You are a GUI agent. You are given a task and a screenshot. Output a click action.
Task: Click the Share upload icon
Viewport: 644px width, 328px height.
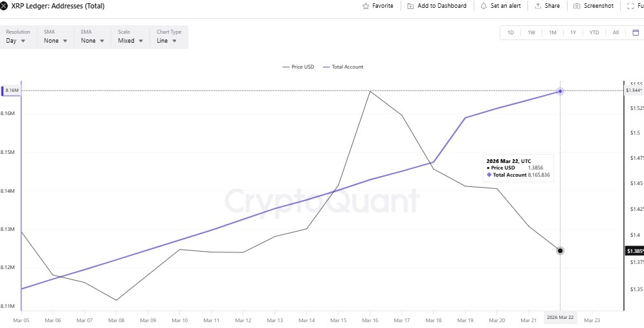click(x=538, y=6)
